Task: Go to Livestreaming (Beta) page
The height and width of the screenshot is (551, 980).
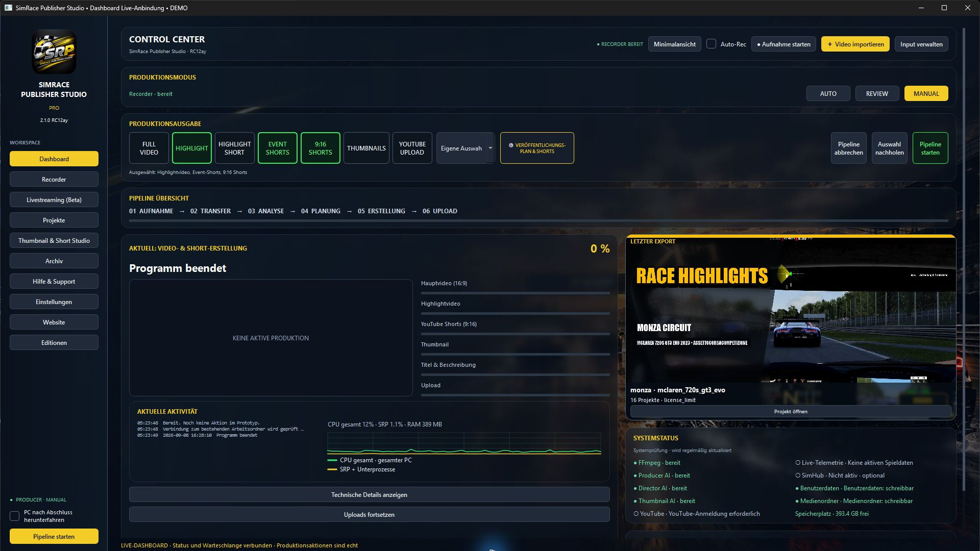Action: point(54,199)
